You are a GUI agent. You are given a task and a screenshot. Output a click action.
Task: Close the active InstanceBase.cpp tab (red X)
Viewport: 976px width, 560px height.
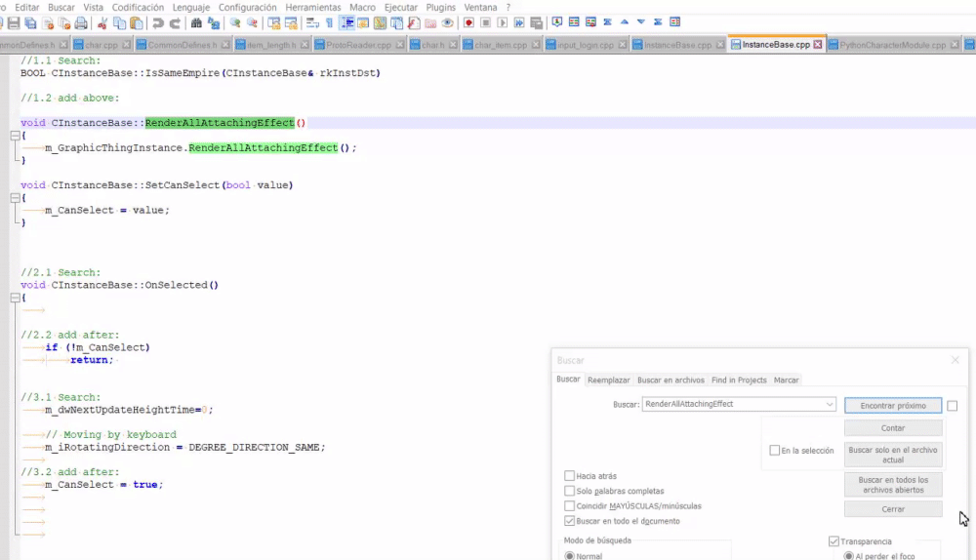tap(817, 45)
